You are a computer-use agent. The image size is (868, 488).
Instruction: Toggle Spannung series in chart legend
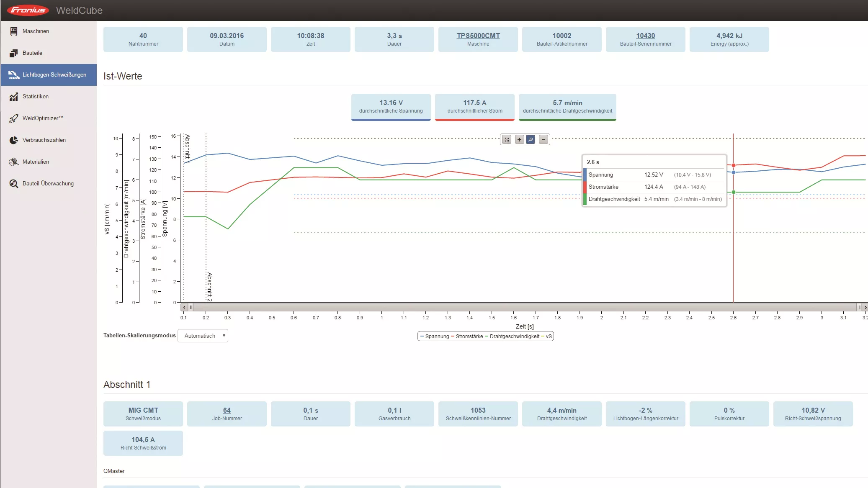[434, 336]
